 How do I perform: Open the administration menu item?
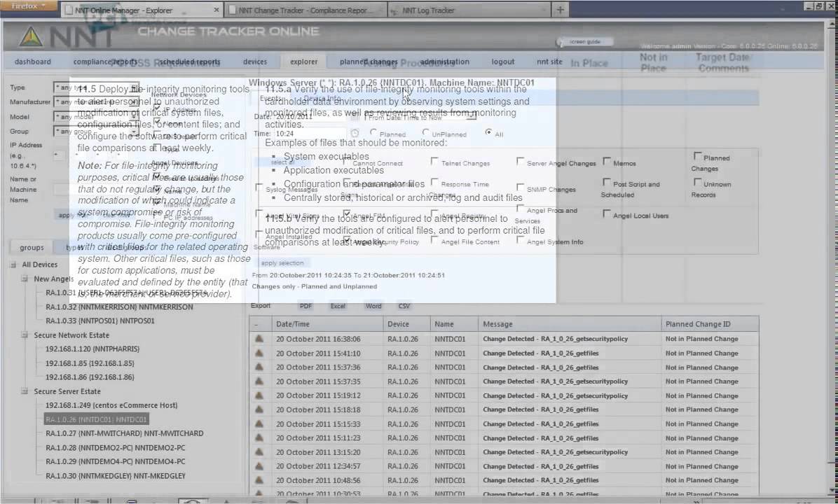click(445, 62)
